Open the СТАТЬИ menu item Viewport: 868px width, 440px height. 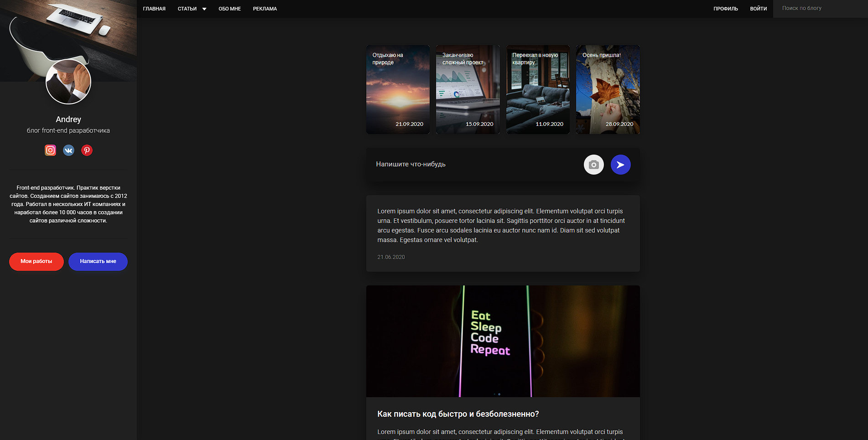pos(187,9)
